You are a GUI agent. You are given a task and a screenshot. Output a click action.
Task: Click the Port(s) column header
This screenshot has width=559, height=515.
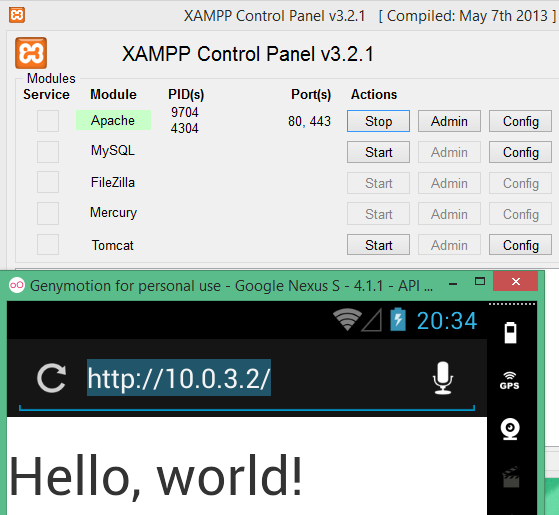pyautogui.click(x=311, y=95)
